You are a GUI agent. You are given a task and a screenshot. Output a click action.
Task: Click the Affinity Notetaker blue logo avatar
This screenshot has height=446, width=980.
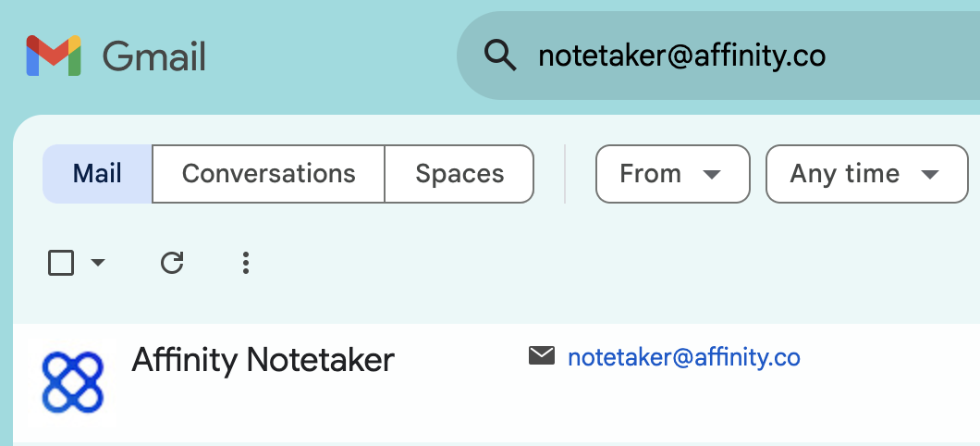point(73,381)
